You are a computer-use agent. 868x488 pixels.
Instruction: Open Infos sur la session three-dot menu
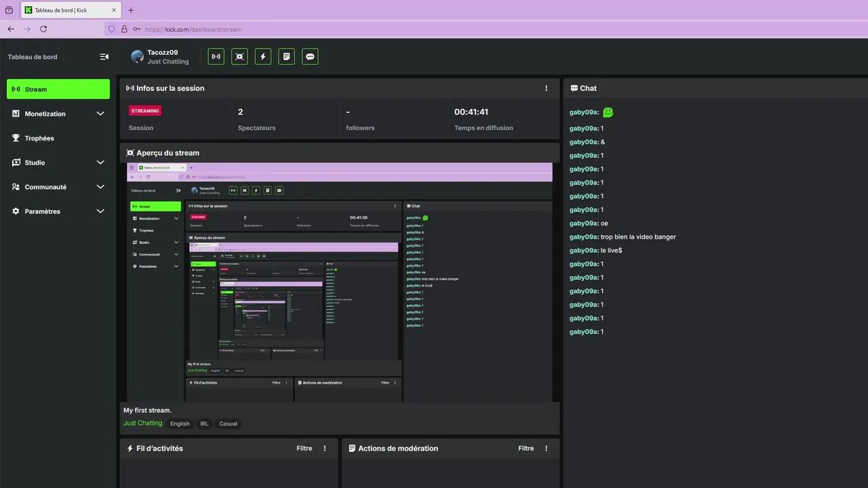pos(547,88)
